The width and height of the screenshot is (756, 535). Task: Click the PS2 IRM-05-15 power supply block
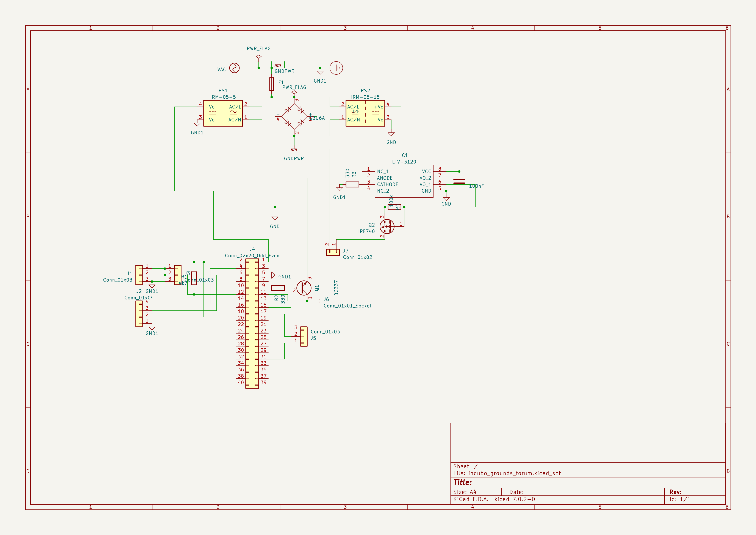coord(365,113)
